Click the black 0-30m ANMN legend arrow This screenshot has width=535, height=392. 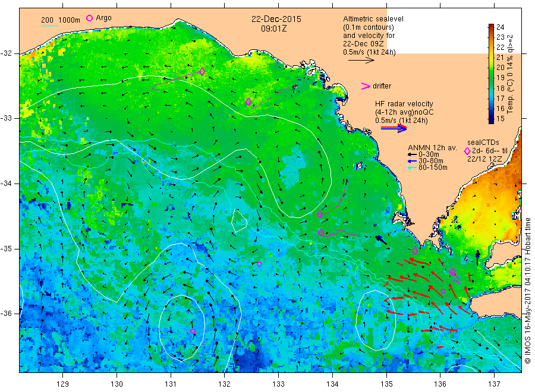(412, 154)
